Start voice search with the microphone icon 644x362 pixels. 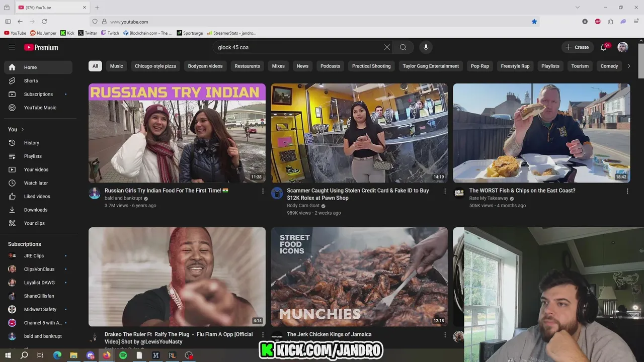[x=426, y=47]
